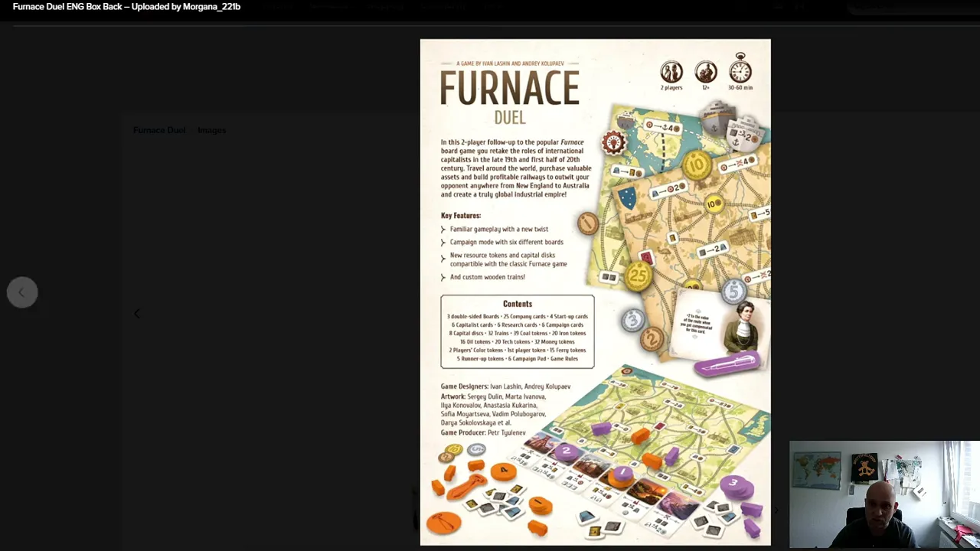Open the dimmed 'Images' breadcrumb link
This screenshot has height=551, width=980.
(212, 130)
